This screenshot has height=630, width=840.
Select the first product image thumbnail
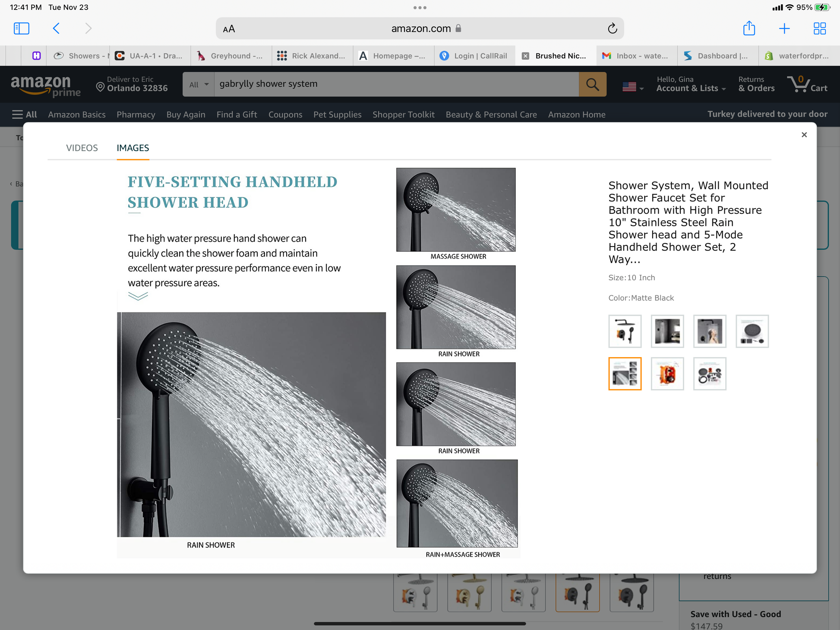(x=625, y=331)
